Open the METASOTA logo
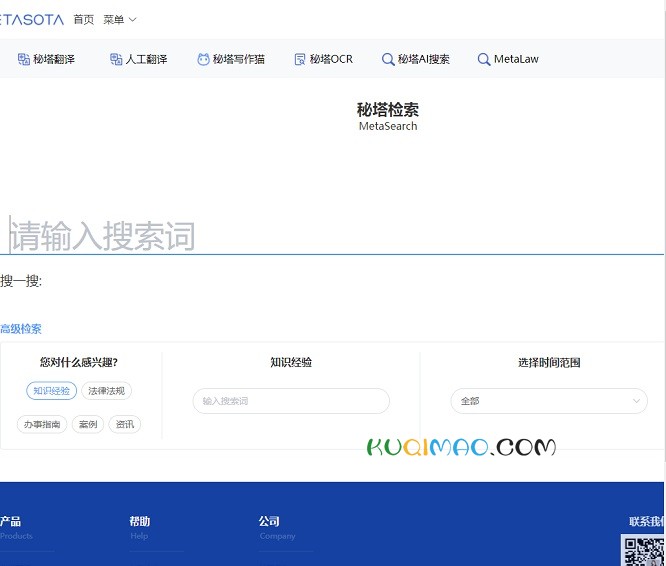Screen dimensions: 666x566 (32, 20)
